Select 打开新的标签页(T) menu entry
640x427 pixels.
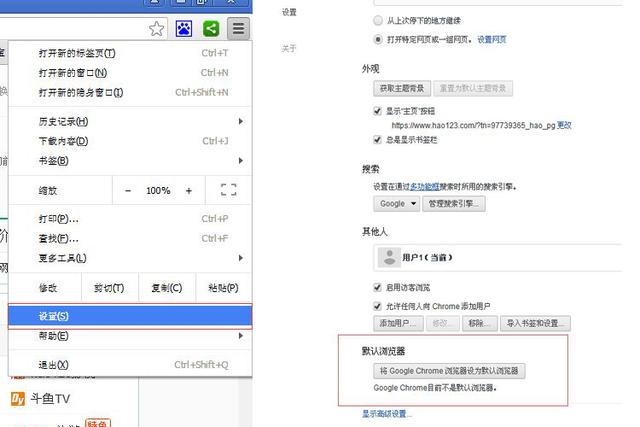click(130, 53)
